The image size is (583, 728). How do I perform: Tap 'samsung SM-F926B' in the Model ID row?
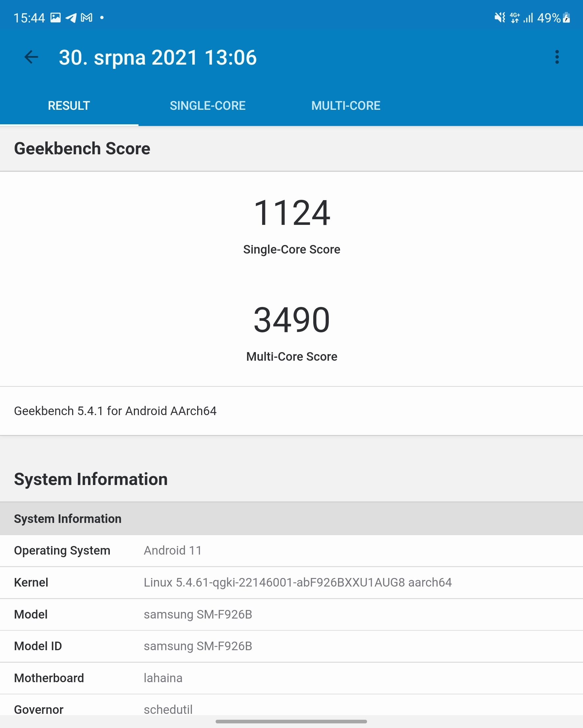click(198, 646)
